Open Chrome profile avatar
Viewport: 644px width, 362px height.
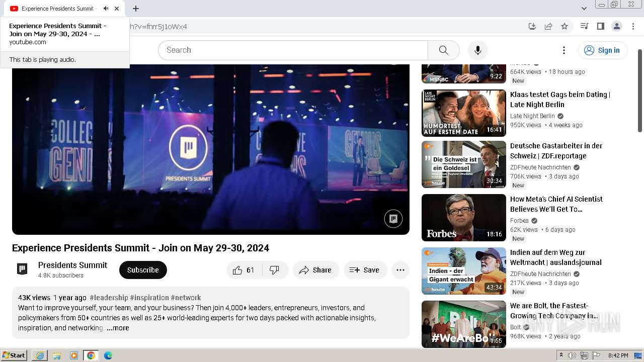point(616,26)
